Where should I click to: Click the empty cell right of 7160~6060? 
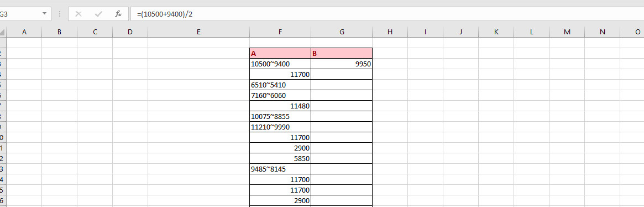click(342, 96)
